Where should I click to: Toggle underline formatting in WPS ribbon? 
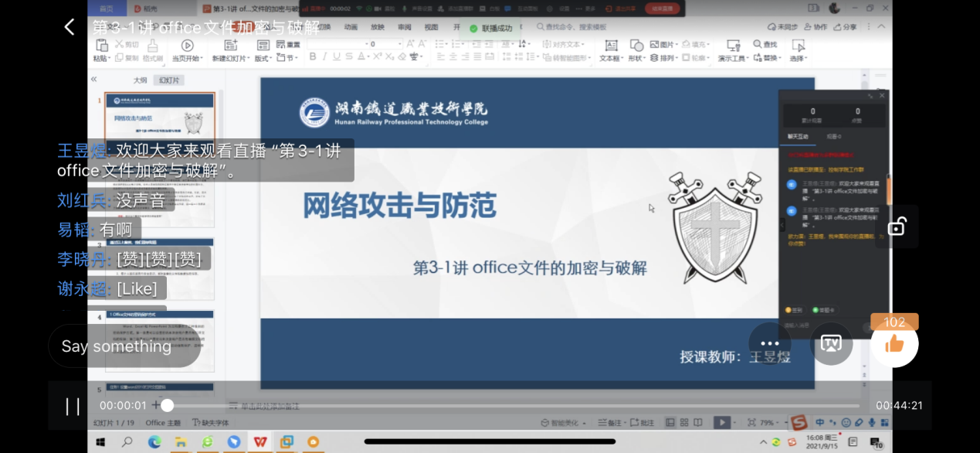click(x=337, y=56)
